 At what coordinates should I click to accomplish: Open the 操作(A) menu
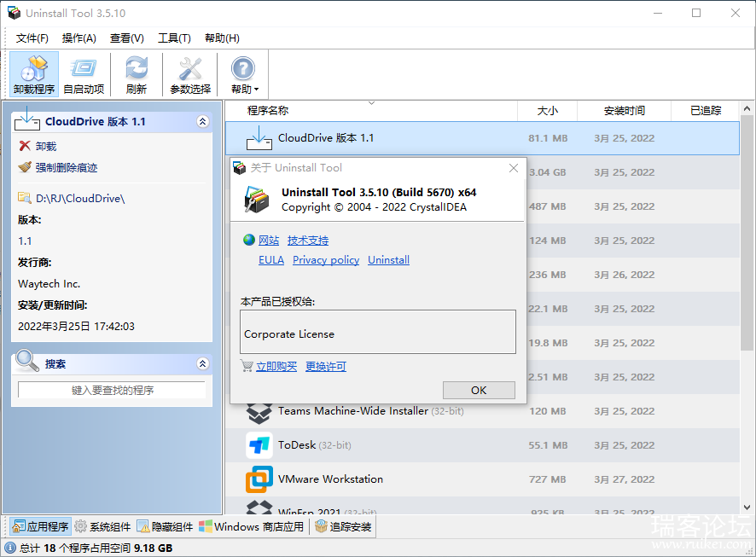79,38
